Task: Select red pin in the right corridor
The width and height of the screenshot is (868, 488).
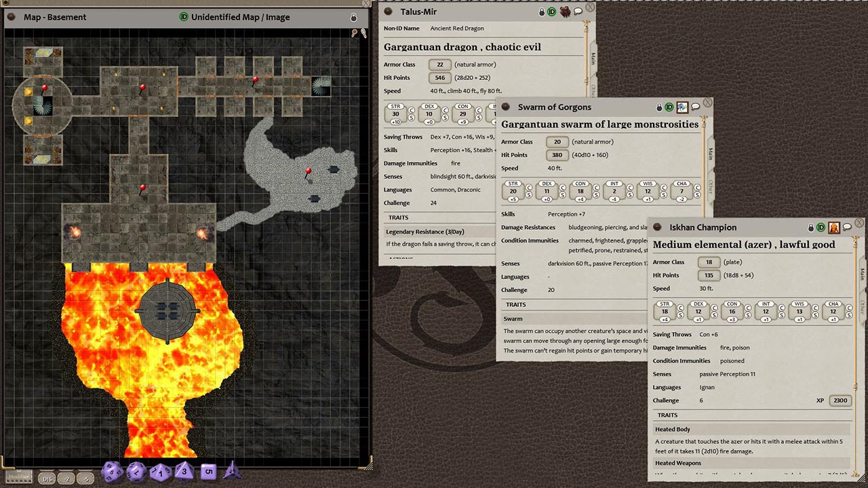Action: (x=255, y=81)
